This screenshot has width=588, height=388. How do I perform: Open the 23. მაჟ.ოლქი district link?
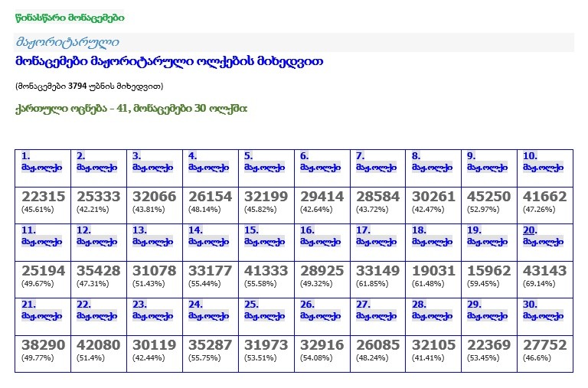(152, 310)
